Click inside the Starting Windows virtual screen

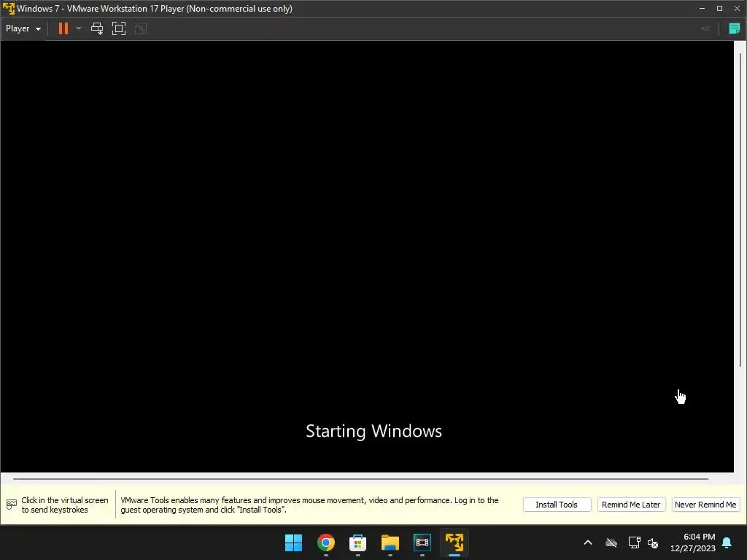[x=367, y=256]
